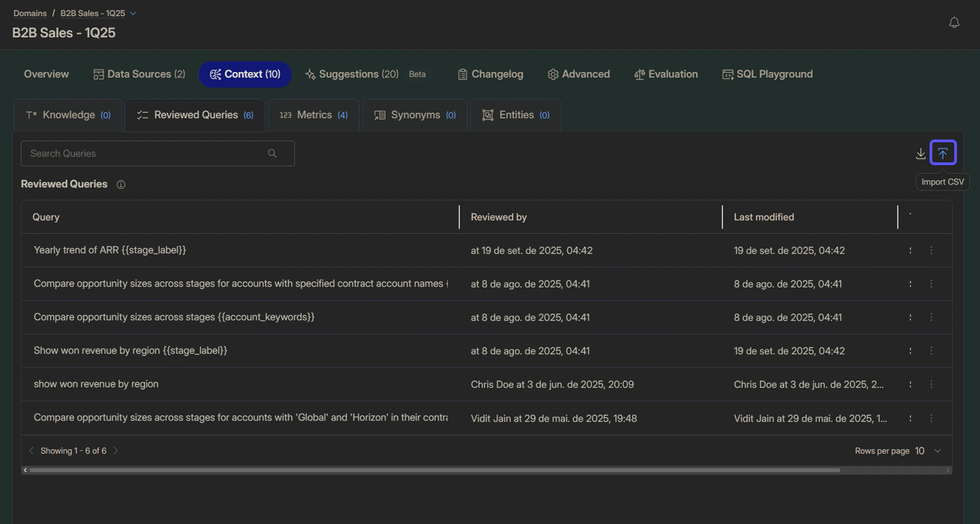This screenshot has height=524, width=980.
Task: Go to the next page arrow
Action: pyautogui.click(x=116, y=451)
